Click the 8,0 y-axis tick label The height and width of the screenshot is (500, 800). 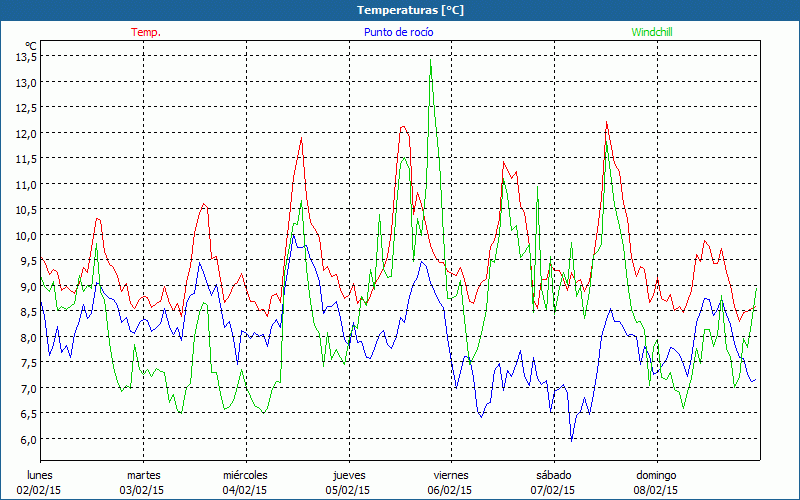(26, 337)
